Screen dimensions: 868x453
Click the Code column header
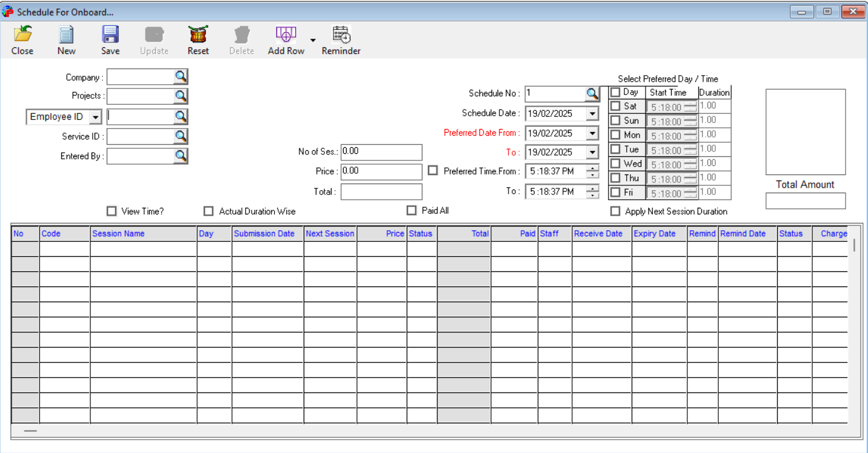click(65, 233)
